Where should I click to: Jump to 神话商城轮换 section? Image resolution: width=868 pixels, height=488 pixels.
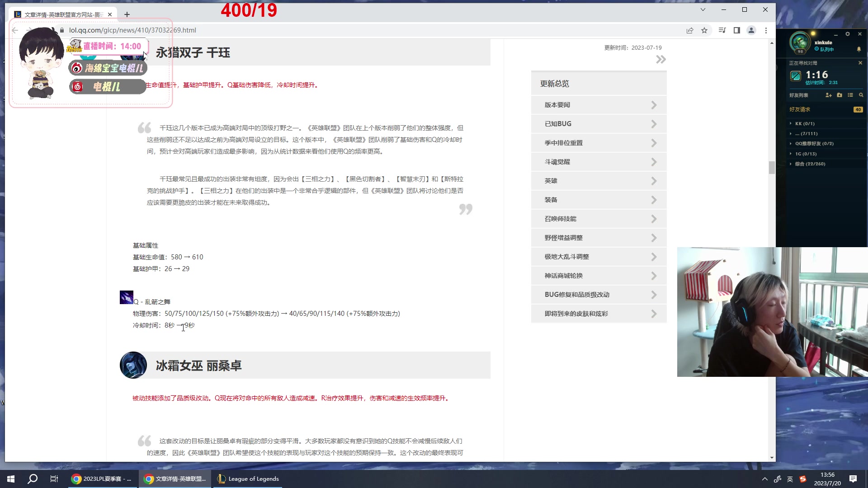pyautogui.click(x=599, y=276)
